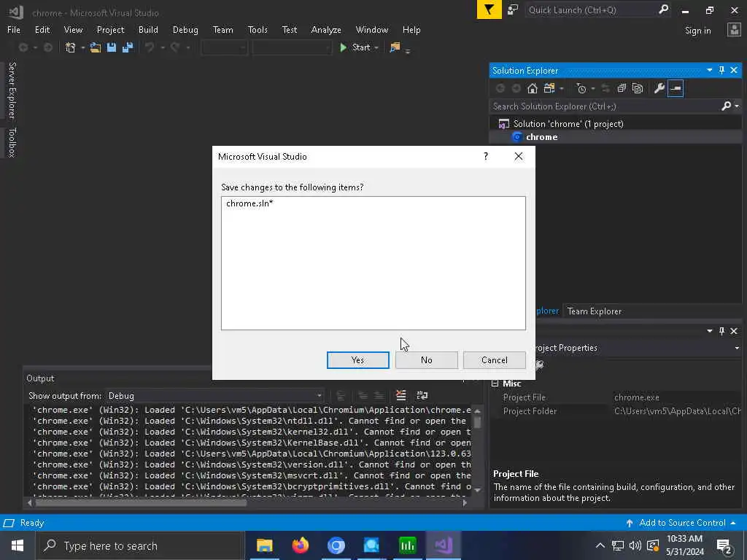
Task: Click Sign in link
Action: [x=697, y=31]
